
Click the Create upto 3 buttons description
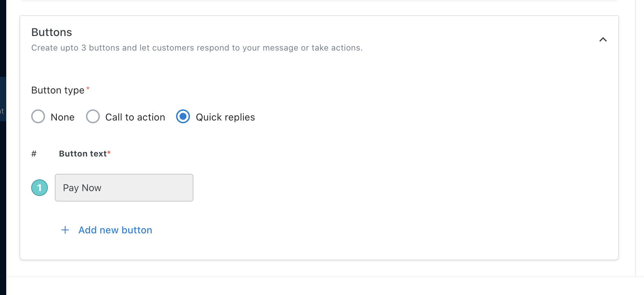tap(197, 48)
